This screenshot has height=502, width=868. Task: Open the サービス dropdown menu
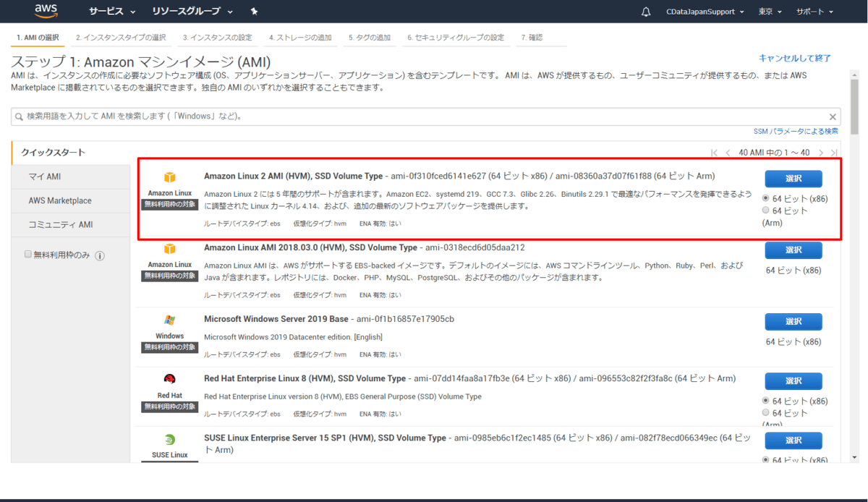pos(112,12)
